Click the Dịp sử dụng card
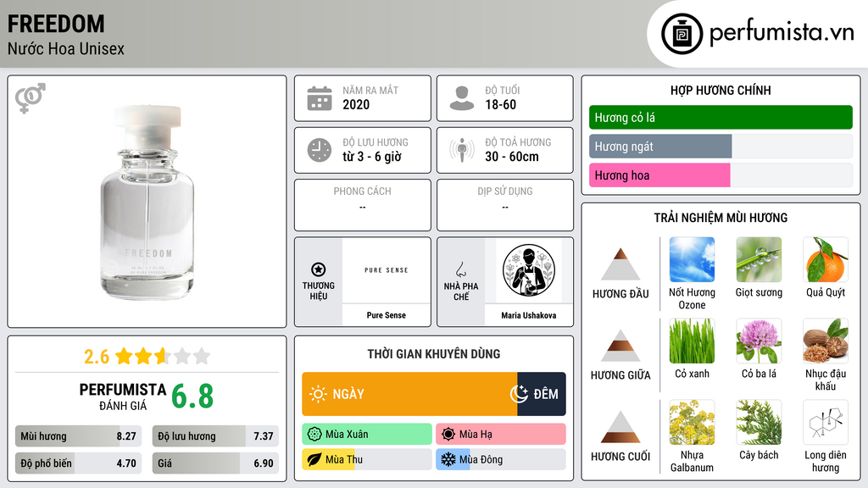 pyautogui.click(x=505, y=205)
